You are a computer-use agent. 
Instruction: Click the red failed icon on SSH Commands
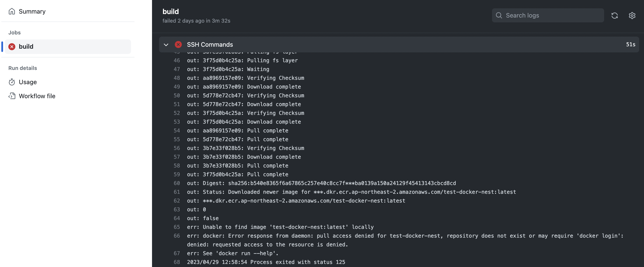point(178,44)
